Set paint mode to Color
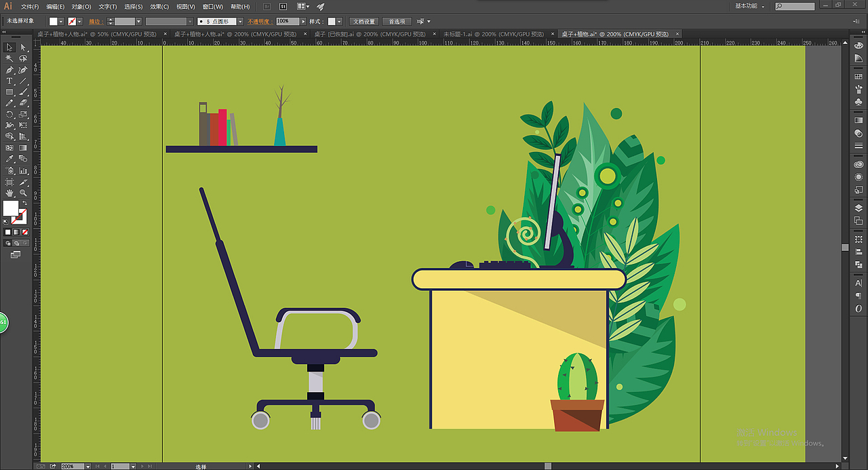This screenshot has height=470, width=868. pos(7,232)
